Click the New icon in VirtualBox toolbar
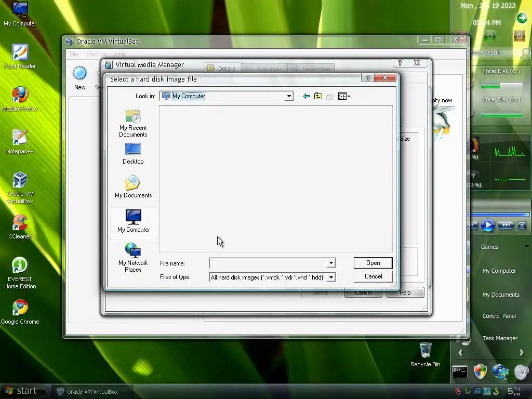532x399 pixels. [x=79, y=78]
